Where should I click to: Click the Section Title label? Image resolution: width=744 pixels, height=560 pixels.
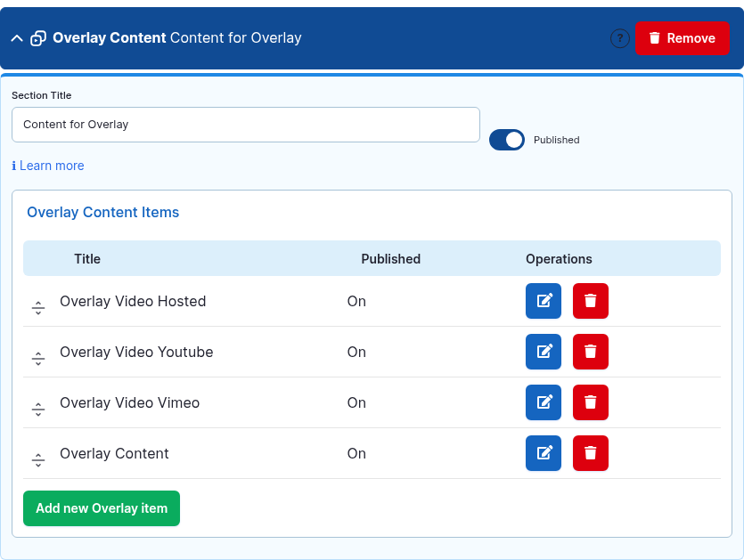42,95
